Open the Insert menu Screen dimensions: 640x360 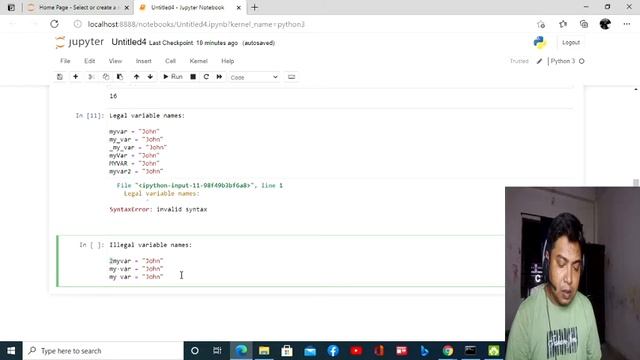(144, 61)
